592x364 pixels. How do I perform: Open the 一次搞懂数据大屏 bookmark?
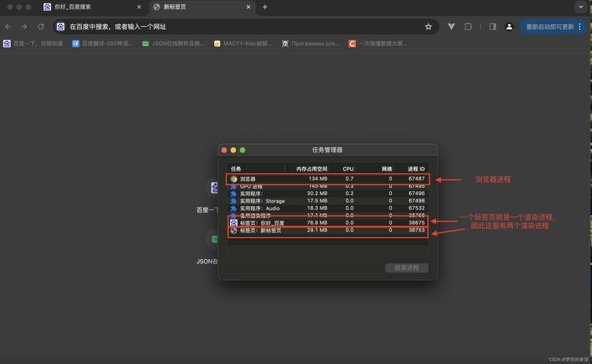point(378,44)
